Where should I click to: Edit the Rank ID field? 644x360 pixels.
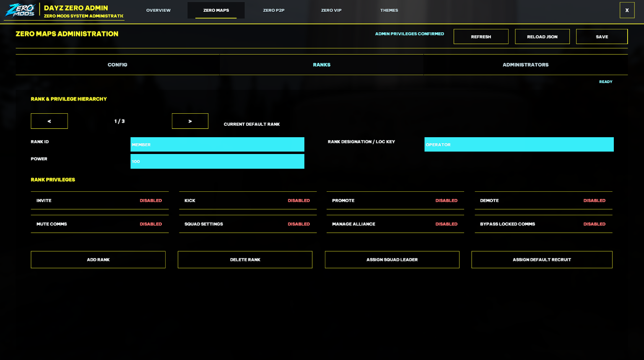tap(217, 144)
